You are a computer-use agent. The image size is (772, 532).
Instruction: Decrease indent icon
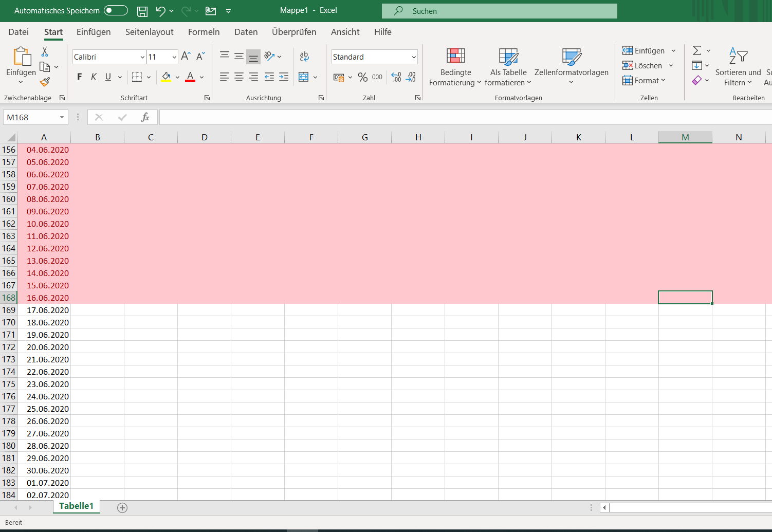(x=269, y=77)
